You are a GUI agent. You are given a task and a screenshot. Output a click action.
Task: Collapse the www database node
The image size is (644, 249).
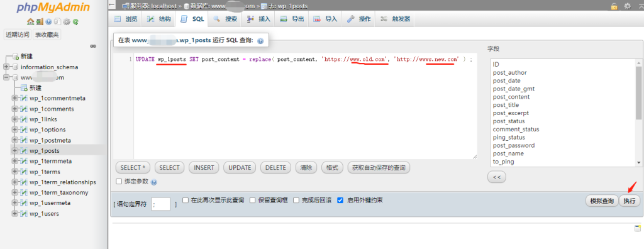click(x=6, y=77)
